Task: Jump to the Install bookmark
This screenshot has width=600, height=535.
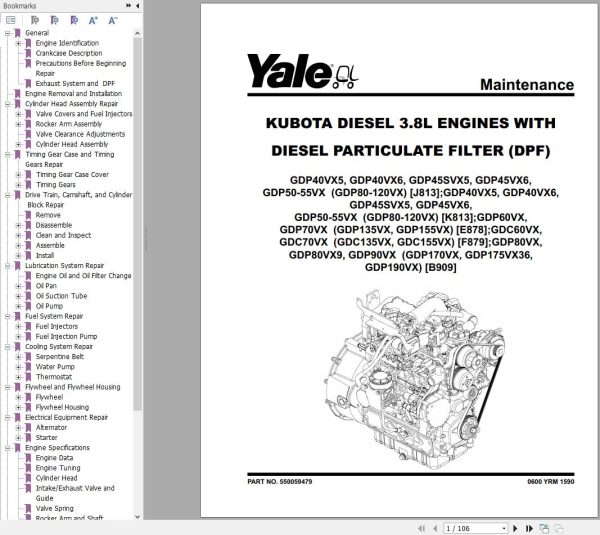Action: click(x=45, y=255)
